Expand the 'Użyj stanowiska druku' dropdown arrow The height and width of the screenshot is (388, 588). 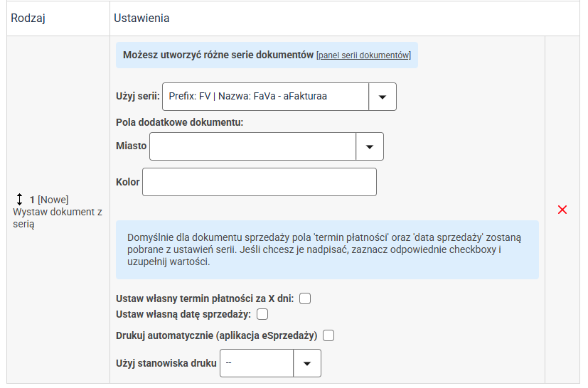point(307,363)
